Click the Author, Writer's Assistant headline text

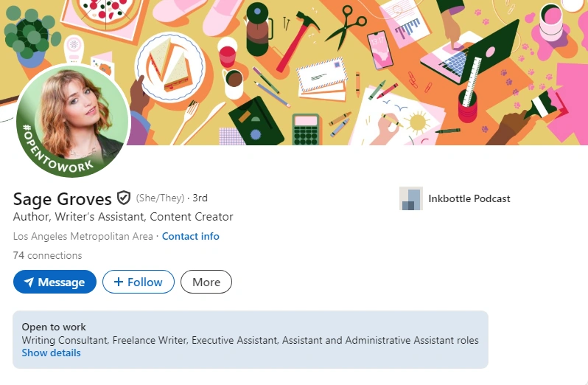pos(123,217)
